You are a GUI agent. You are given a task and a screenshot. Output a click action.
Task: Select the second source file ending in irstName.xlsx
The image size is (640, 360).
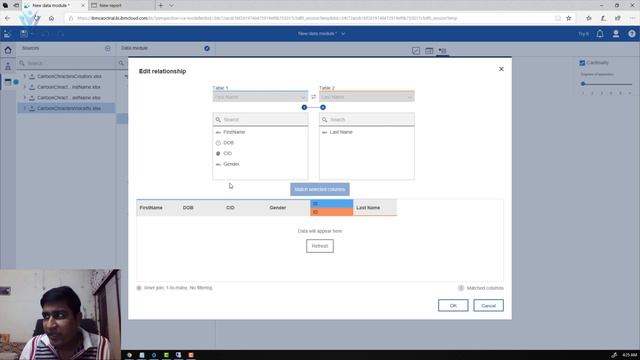tap(69, 87)
